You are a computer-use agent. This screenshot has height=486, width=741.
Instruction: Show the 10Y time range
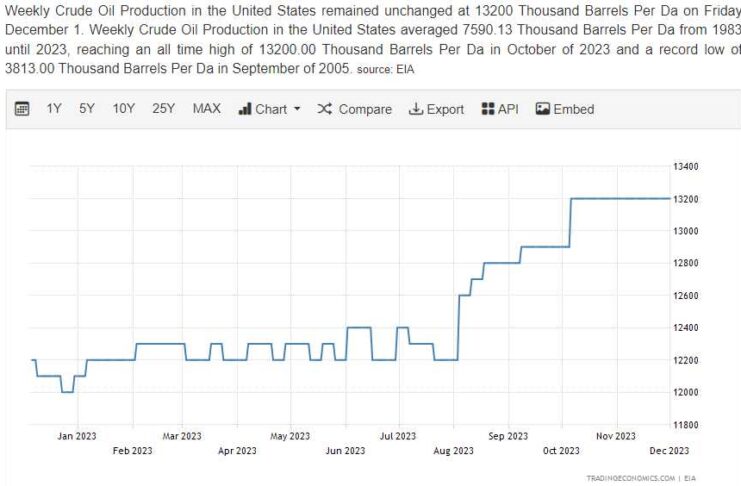123,109
